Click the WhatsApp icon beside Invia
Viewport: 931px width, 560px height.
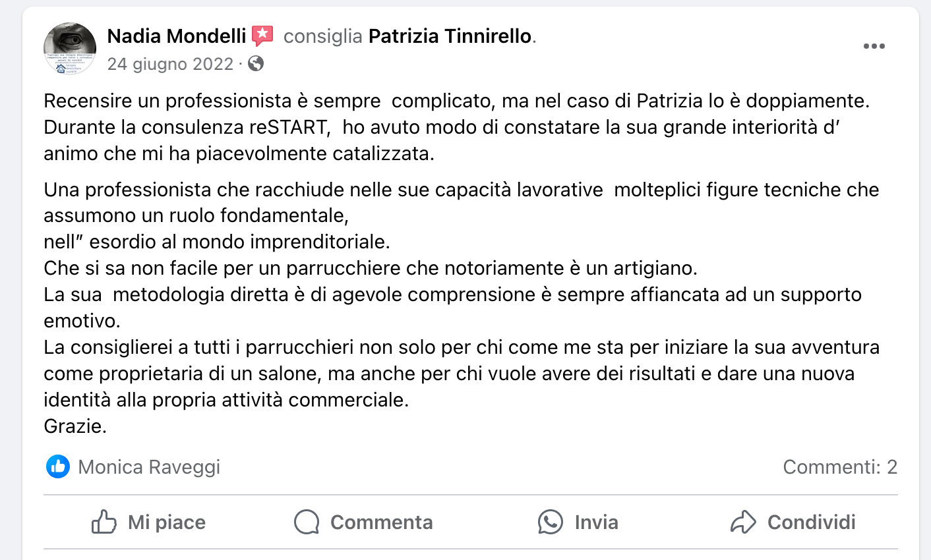pyautogui.click(x=551, y=522)
